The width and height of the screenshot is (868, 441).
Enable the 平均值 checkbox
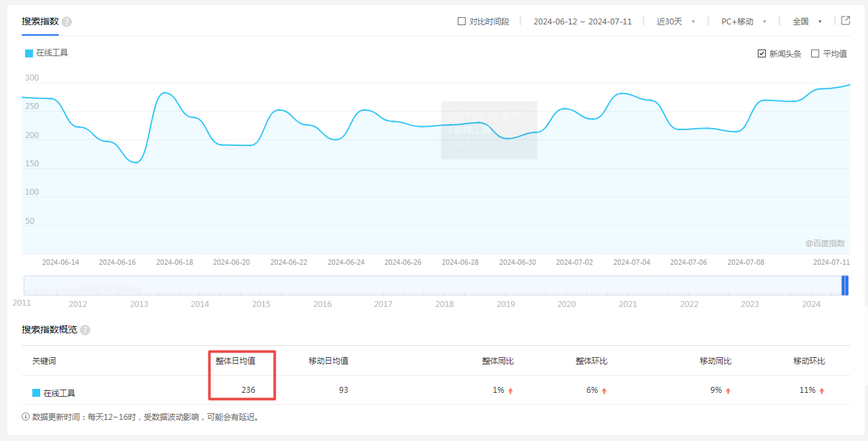tap(815, 53)
